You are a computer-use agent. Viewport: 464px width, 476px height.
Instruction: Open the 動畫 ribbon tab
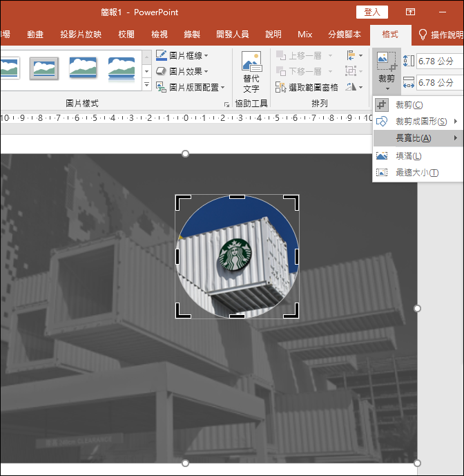[x=35, y=35]
